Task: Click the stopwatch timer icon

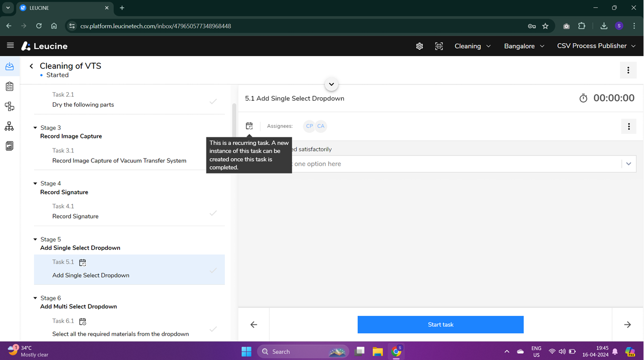Action: [x=583, y=98]
